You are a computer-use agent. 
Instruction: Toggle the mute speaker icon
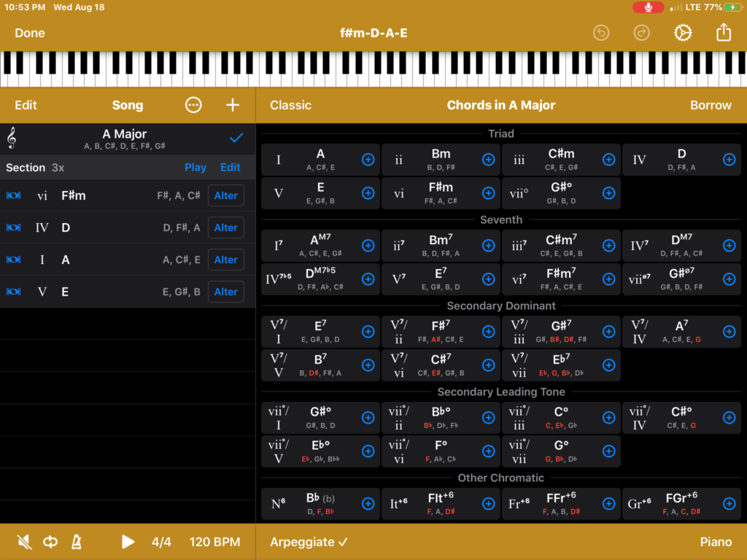tap(24, 542)
